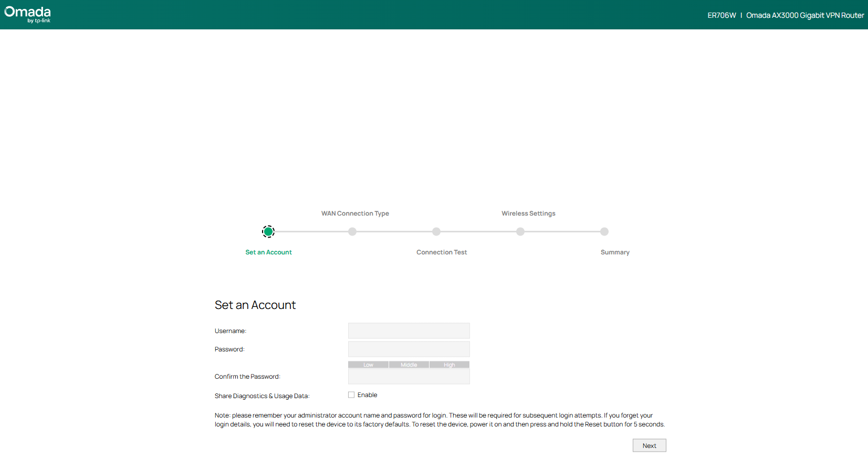Click the Low password strength segment
This screenshot has width=868, height=470.
(368, 365)
